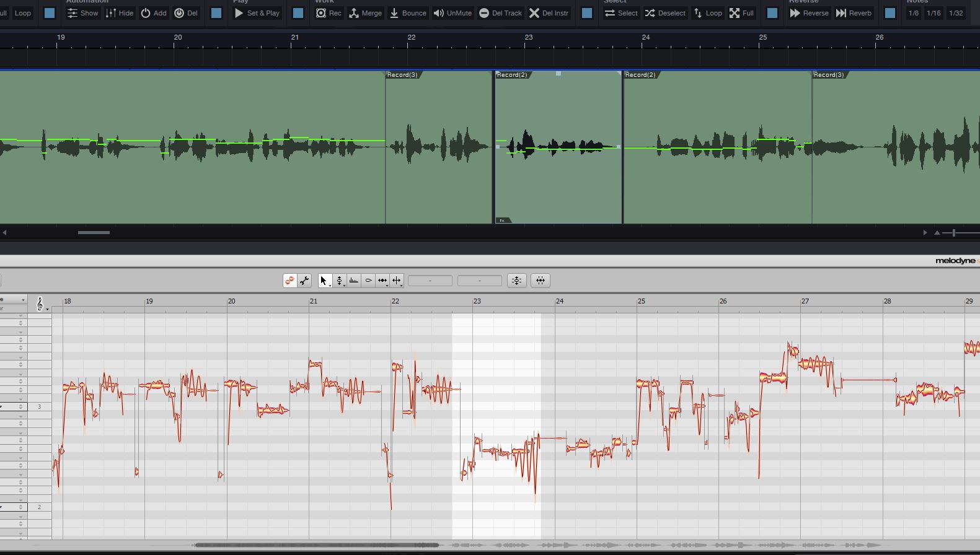Click the correct pitch macro icon
This screenshot has width=980, height=555.
click(516, 281)
